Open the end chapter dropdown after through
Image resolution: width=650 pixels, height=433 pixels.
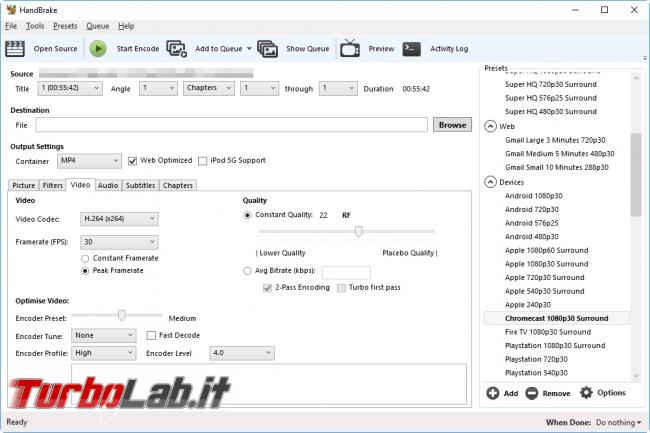338,88
